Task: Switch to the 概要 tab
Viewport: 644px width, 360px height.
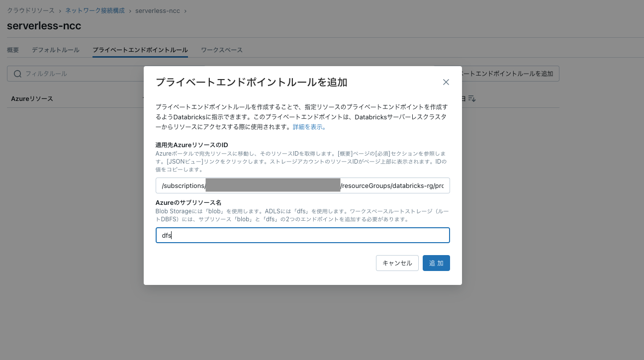Action: [12, 50]
